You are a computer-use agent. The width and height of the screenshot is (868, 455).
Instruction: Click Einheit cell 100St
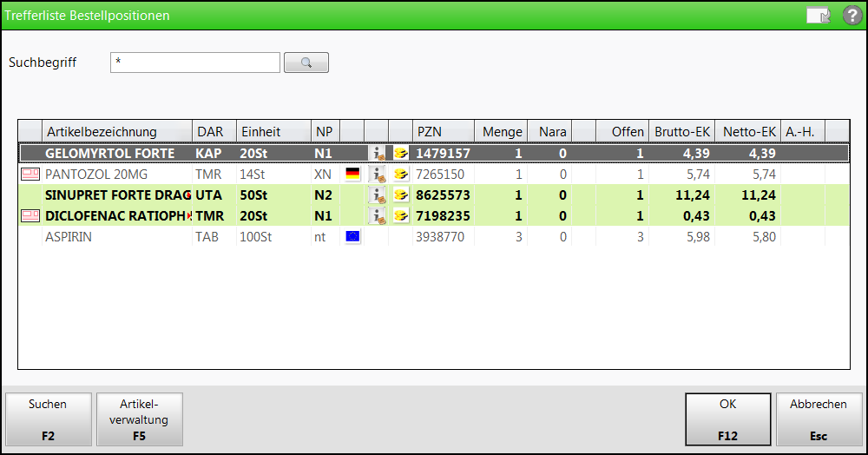(x=256, y=237)
